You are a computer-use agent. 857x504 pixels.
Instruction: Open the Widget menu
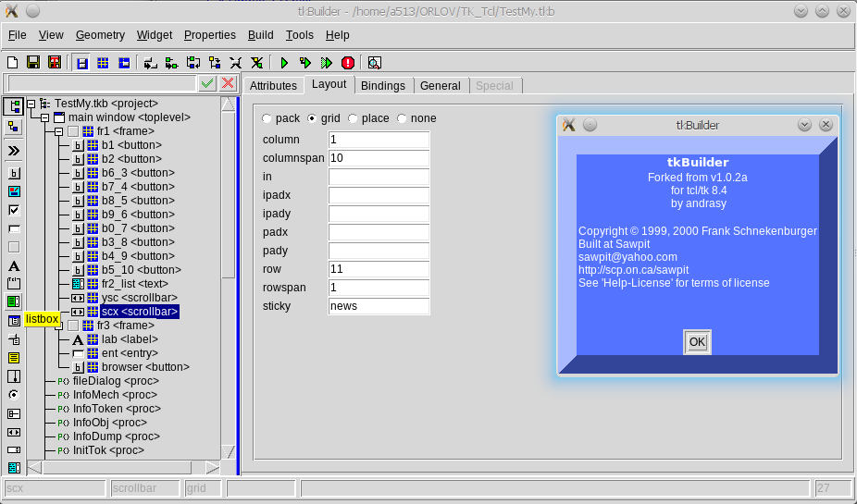155,35
